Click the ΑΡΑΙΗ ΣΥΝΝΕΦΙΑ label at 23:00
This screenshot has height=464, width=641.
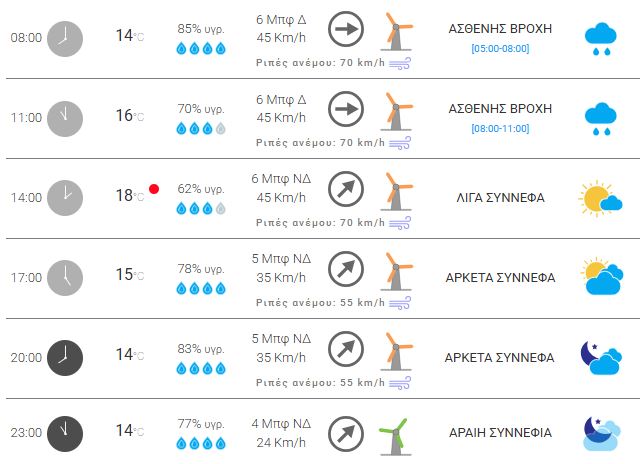(500, 433)
